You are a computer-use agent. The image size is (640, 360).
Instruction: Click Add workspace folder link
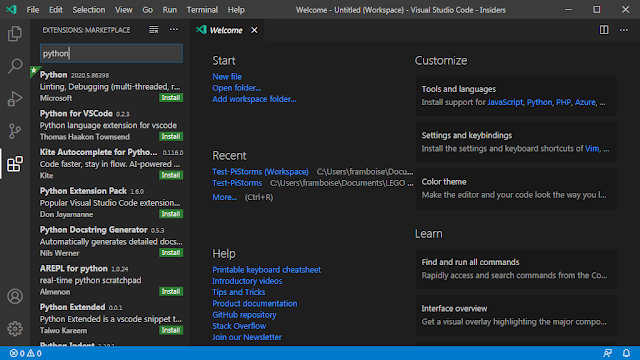[254, 99]
